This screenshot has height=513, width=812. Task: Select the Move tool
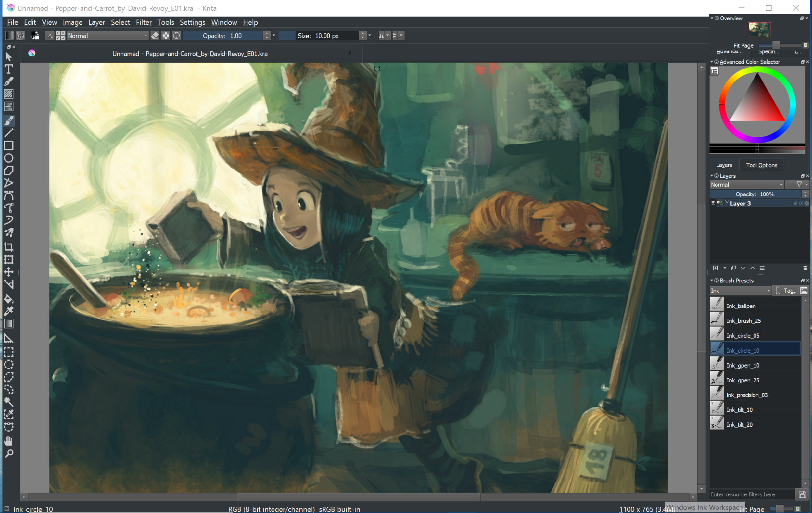click(8, 272)
